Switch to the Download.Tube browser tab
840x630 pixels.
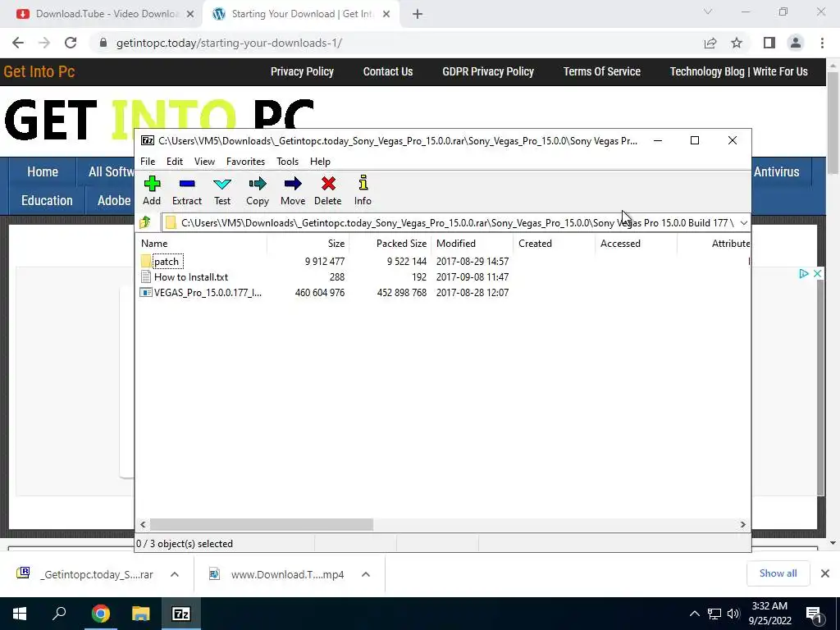click(101, 14)
